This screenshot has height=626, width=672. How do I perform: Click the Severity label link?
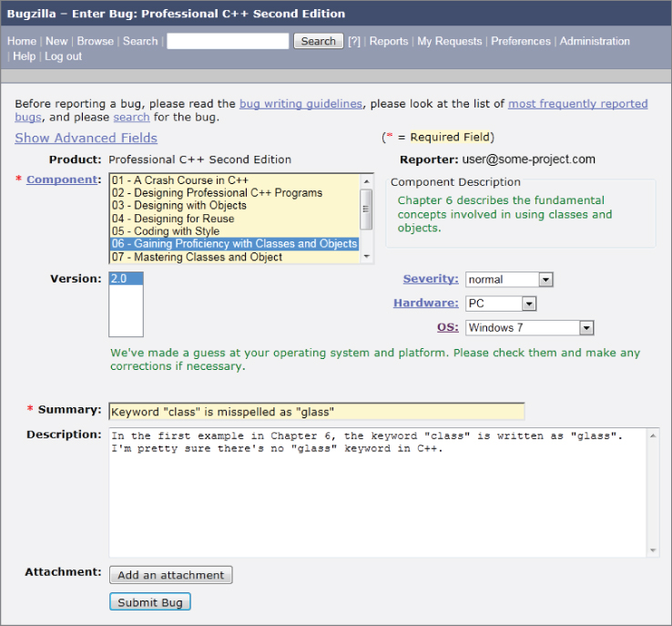tap(431, 279)
